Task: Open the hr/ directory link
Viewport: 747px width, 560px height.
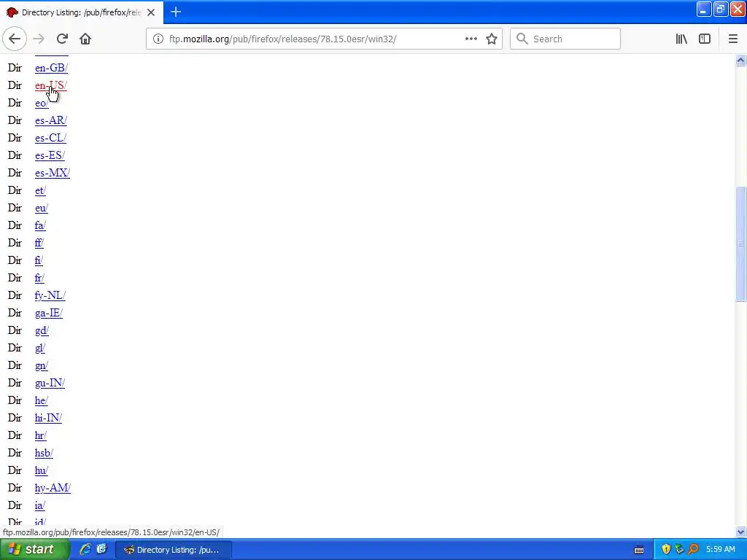Action: [x=41, y=436]
